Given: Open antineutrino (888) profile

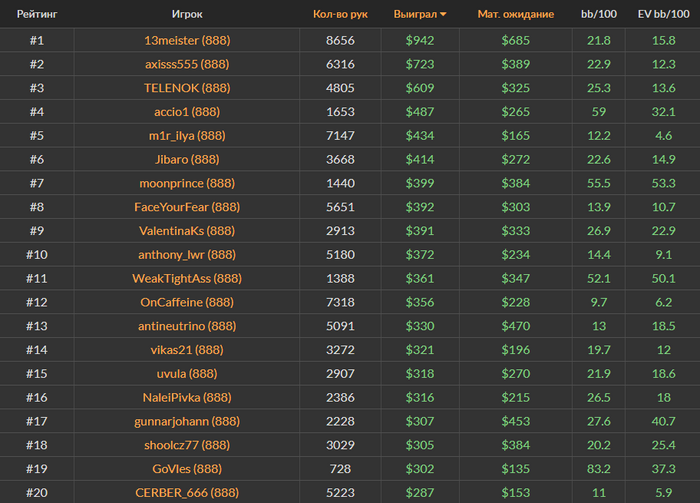Looking at the screenshot, I should (186, 326).
